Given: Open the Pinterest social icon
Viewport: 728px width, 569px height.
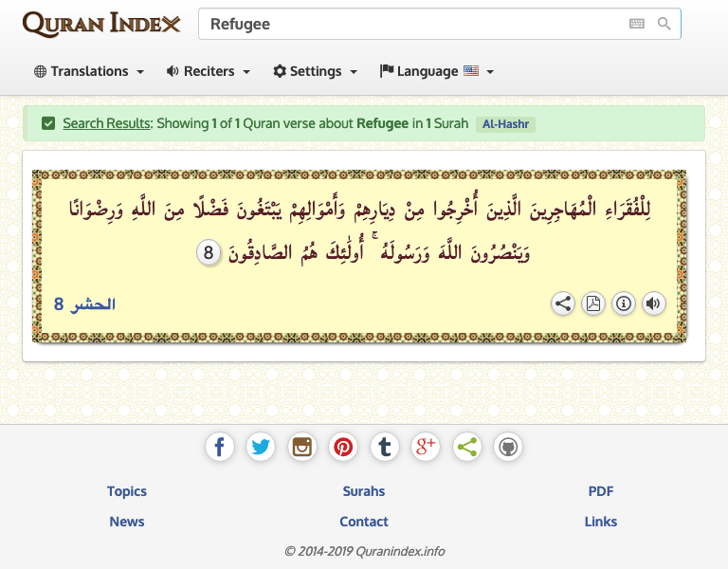Looking at the screenshot, I should pyautogui.click(x=343, y=447).
